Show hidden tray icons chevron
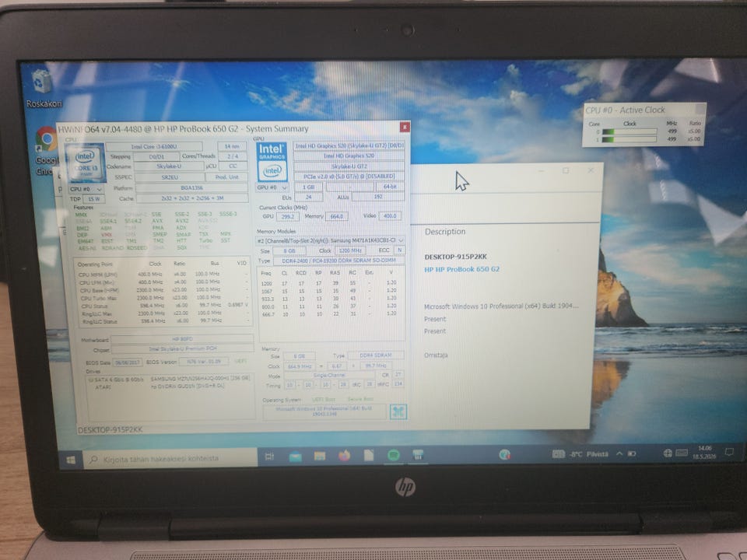 click(x=619, y=453)
